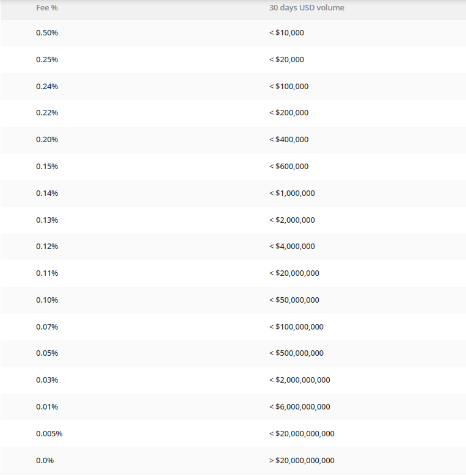Screen dimensions: 466x476
Task: Select the '< $10,000' volume cell
Action: [x=286, y=33]
